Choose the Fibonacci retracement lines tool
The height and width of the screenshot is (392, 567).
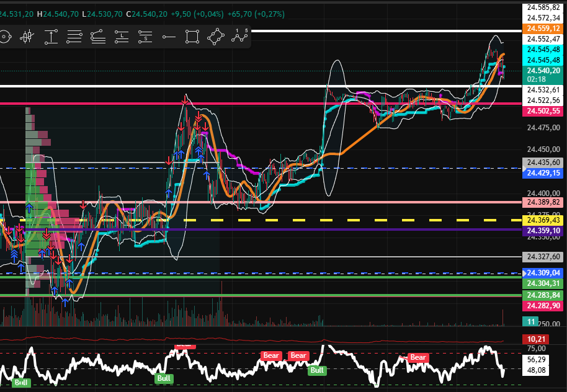[74, 37]
